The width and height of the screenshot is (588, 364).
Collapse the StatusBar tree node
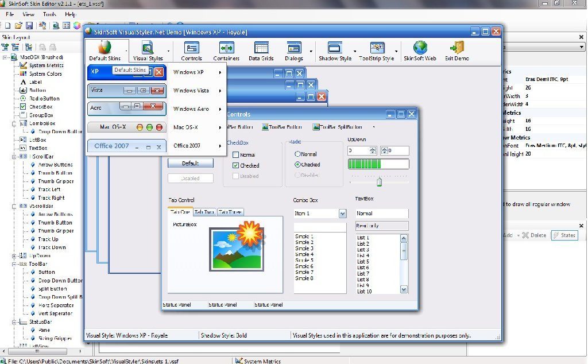click(14, 322)
